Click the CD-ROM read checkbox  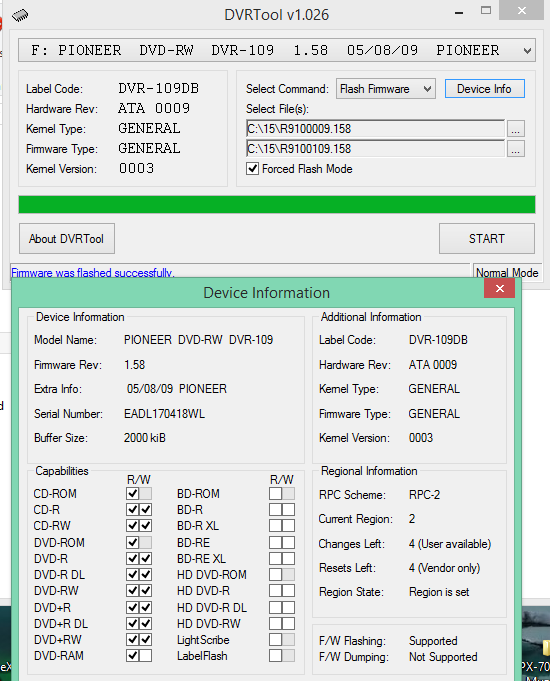pos(133,493)
